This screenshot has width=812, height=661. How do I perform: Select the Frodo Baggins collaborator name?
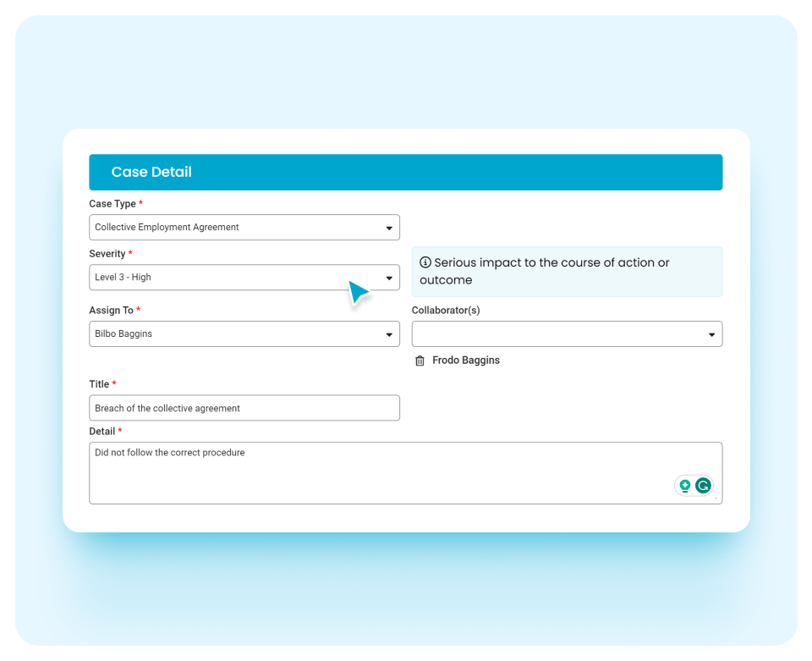pos(465,361)
